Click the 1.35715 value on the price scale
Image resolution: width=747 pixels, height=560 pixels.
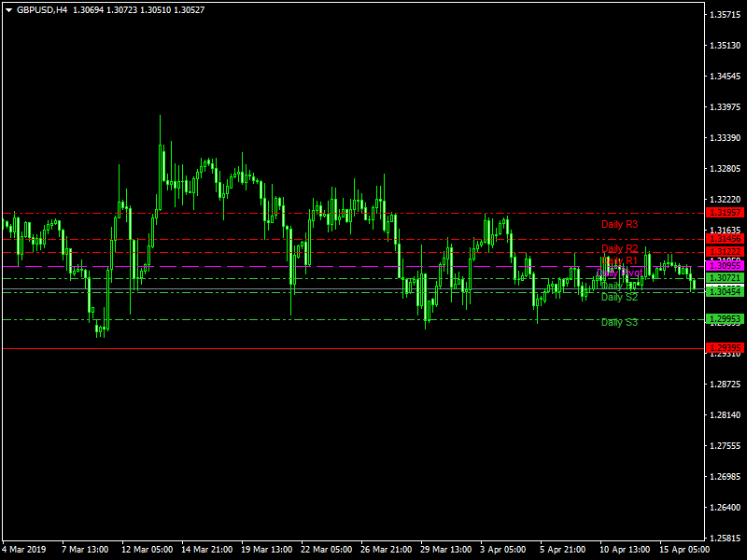[x=726, y=15]
